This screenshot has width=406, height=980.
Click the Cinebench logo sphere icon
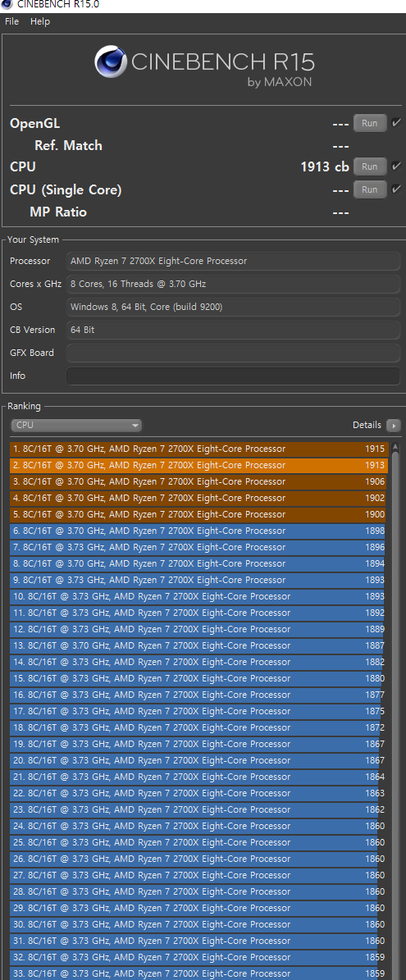point(111,62)
